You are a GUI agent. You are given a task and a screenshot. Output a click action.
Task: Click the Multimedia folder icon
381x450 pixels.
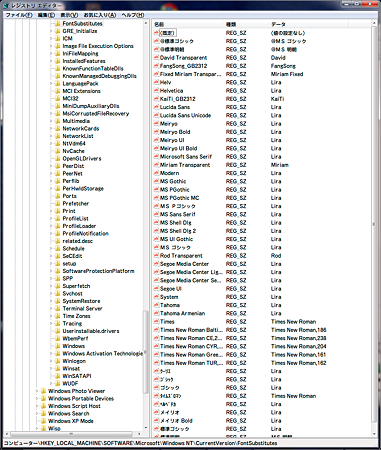[x=58, y=121]
